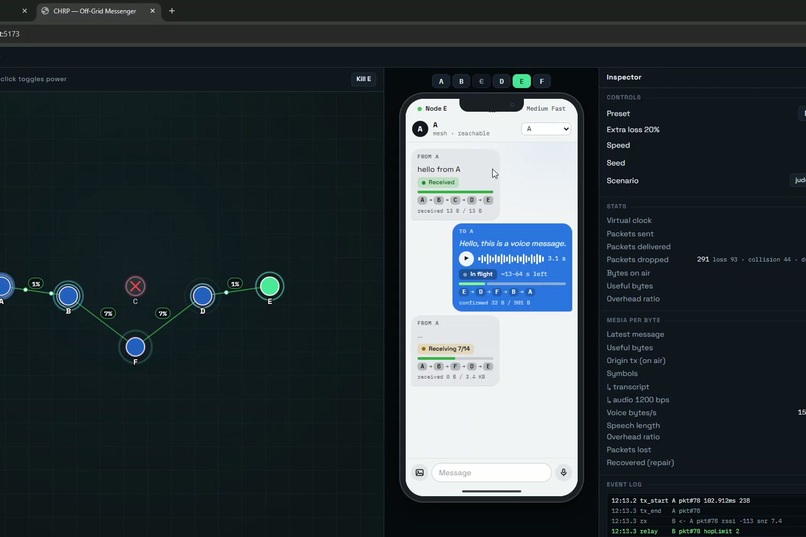The height and width of the screenshot is (537, 806).
Task: Focus the Message input field
Action: pos(491,473)
